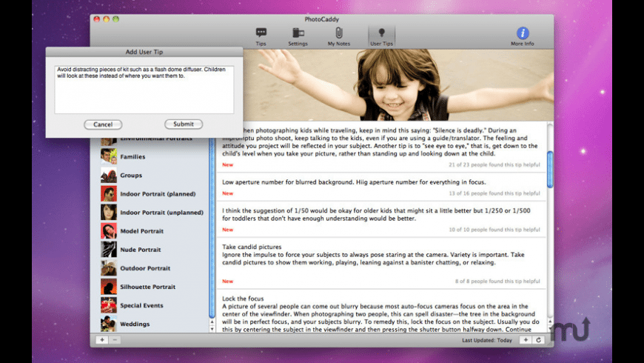Choose Groups in the category list

(131, 175)
